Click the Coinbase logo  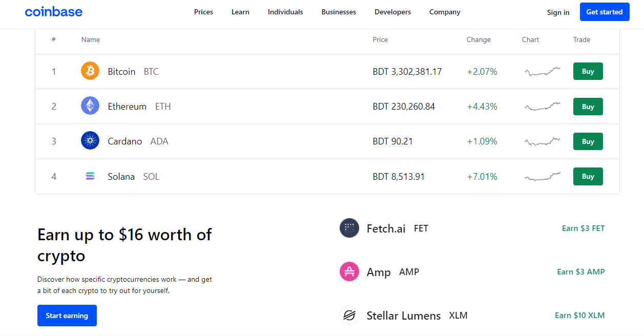tap(53, 12)
